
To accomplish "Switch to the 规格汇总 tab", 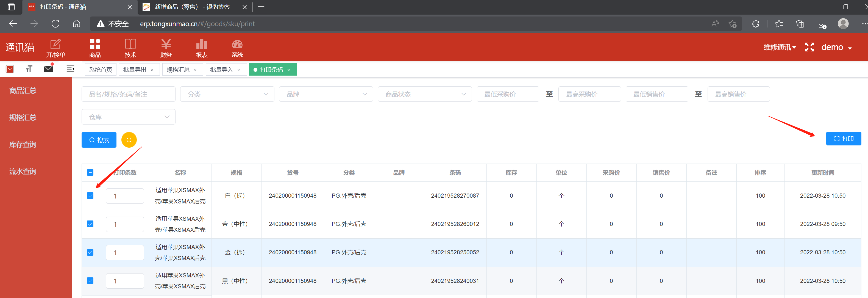I will tap(178, 70).
